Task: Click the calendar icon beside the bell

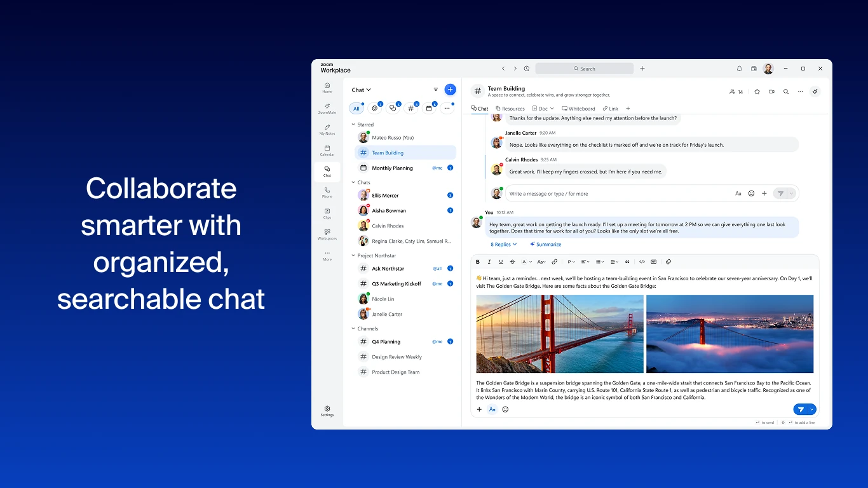Action: pyautogui.click(x=754, y=69)
